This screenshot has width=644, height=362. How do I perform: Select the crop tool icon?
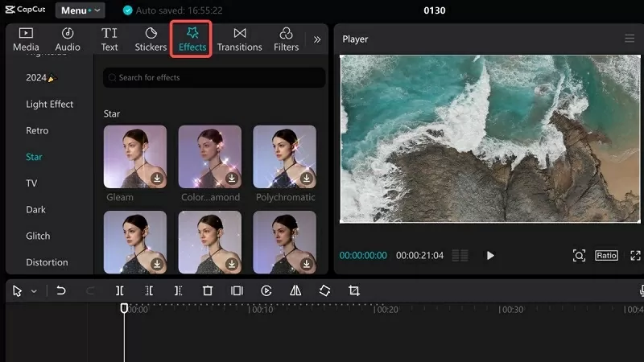353,290
